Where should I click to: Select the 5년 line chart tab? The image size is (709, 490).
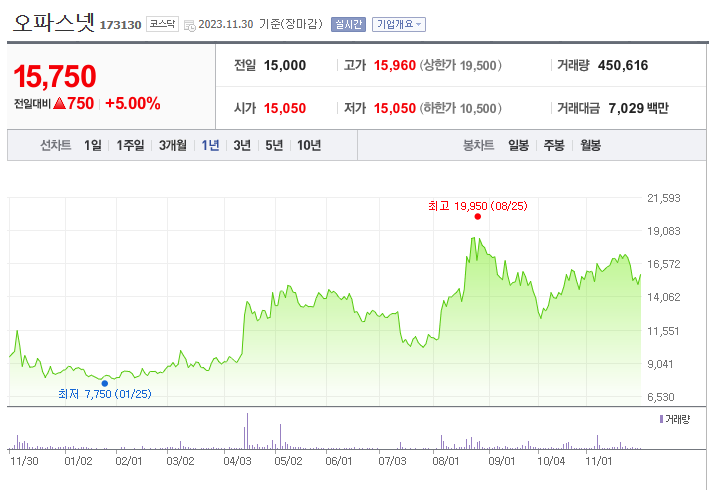click(274, 145)
